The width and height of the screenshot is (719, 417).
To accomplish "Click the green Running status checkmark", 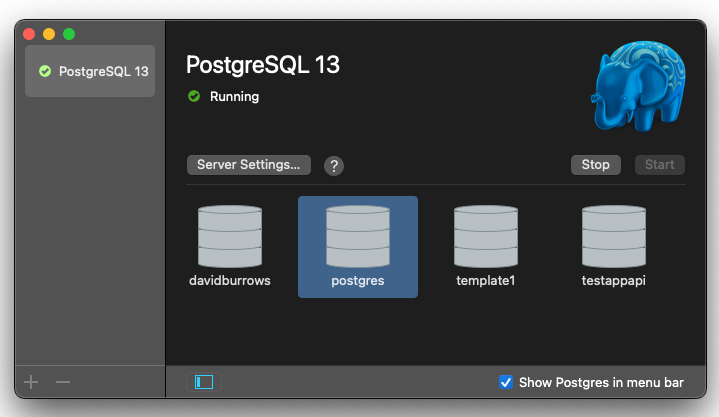I will (x=194, y=96).
